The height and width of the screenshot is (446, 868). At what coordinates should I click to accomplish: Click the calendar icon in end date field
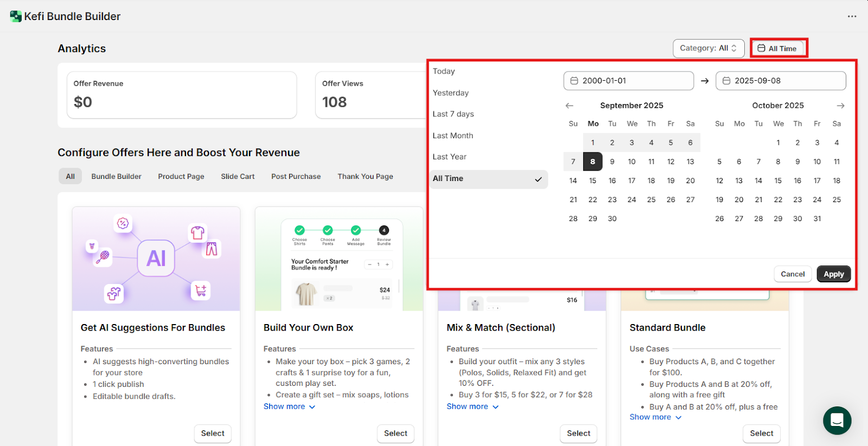[726, 81]
